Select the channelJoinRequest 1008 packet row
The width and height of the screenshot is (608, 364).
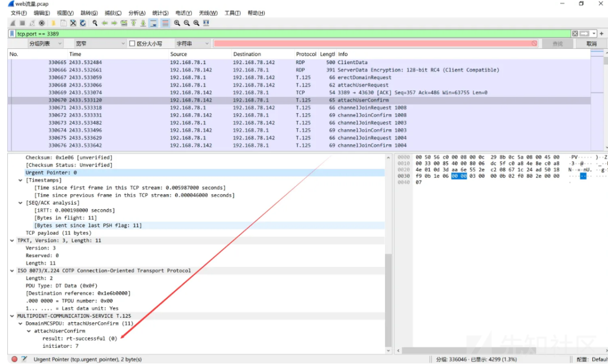tap(299, 108)
